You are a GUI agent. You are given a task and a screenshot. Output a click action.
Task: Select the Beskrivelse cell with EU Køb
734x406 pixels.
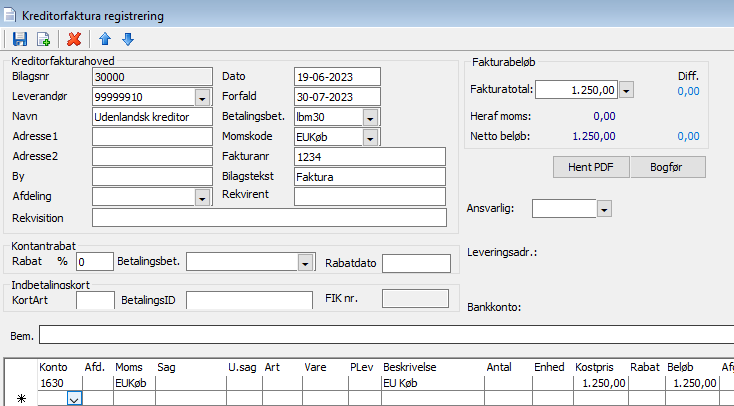(430, 383)
